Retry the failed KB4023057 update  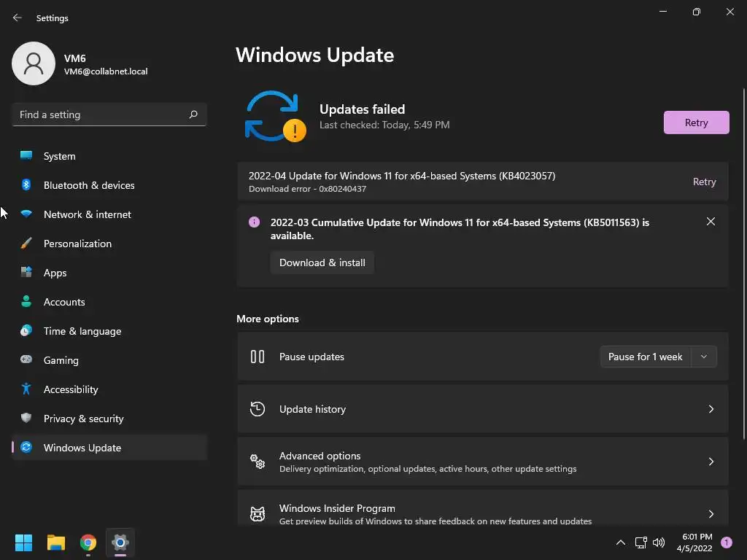pos(704,182)
